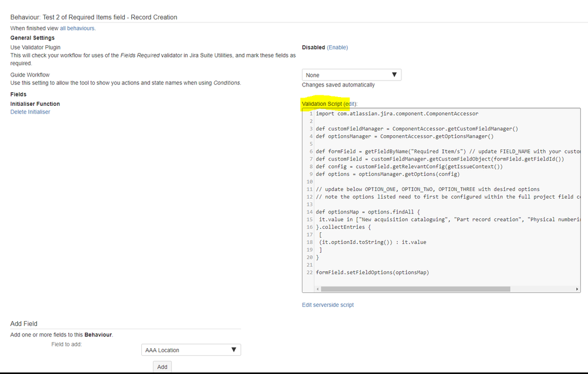Edit the Validation Script
The height and width of the screenshot is (374, 588).
point(350,104)
